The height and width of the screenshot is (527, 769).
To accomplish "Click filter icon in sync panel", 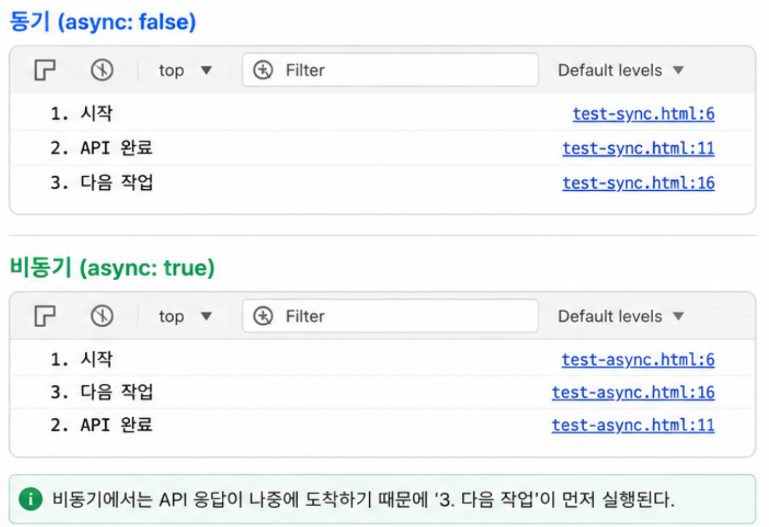I will point(263,70).
